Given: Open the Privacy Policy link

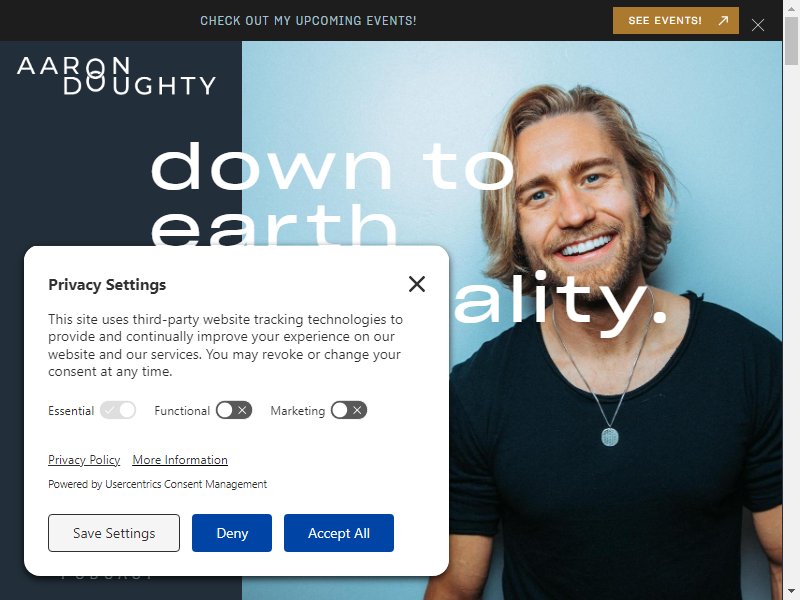Looking at the screenshot, I should (x=84, y=460).
